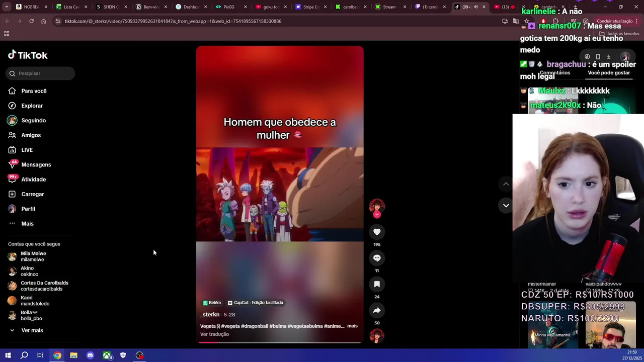
Task: Open Windows Security shield on taskbar
Action: coord(123,355)
